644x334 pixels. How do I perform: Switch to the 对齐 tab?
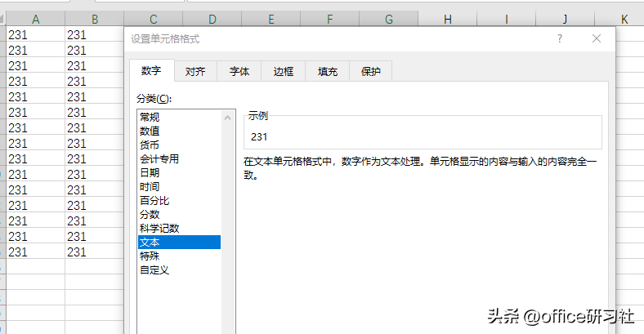195,71
